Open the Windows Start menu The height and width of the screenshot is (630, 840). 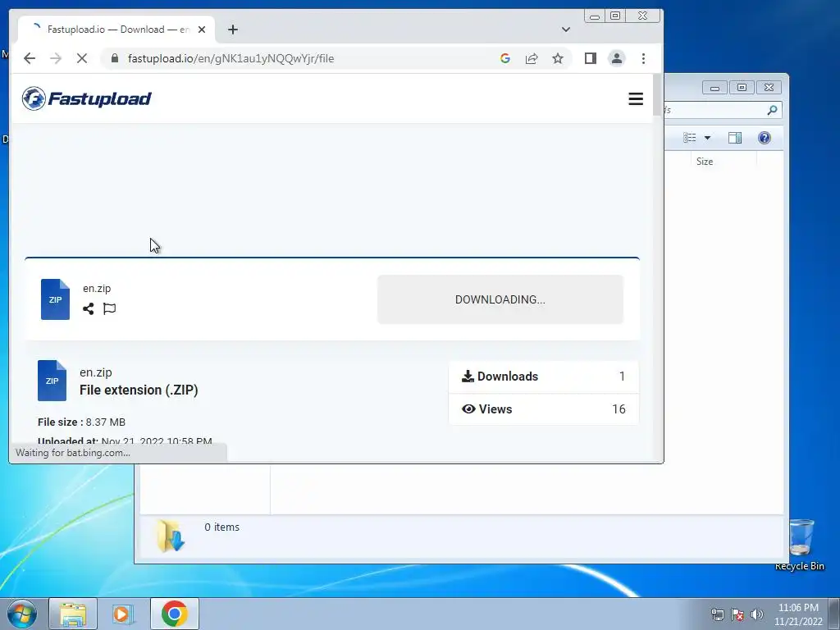[22, 614]
